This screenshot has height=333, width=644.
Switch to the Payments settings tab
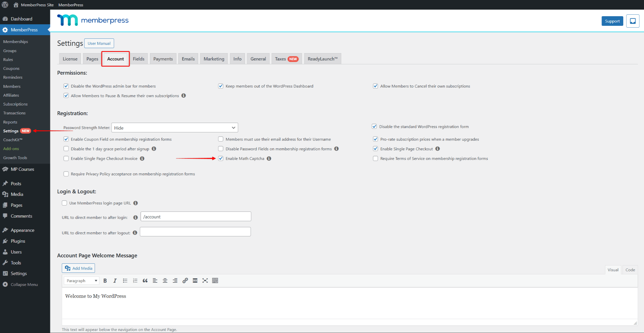pyautogui.click(x=163, y=59)
